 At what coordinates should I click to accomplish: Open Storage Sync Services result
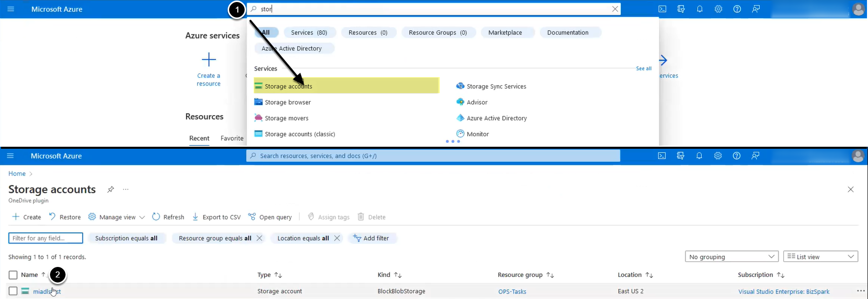pyautogui.click(x=491, y=86)
